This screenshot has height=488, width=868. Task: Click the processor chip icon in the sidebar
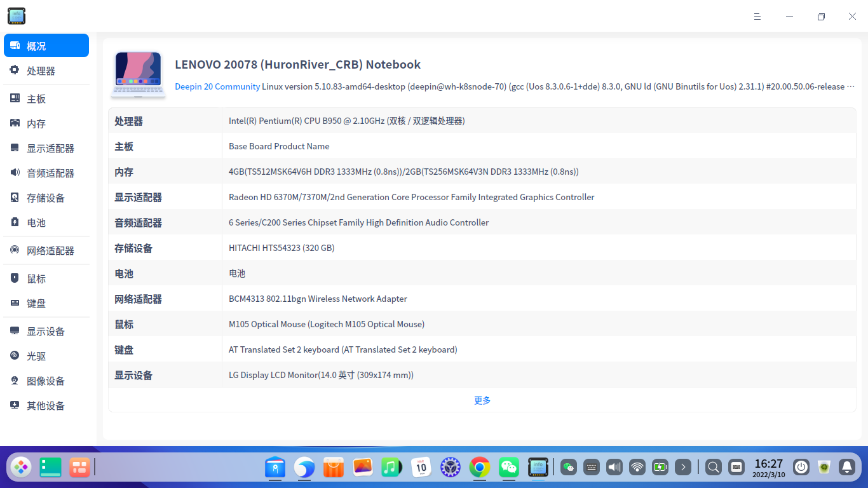click(15, 71)
